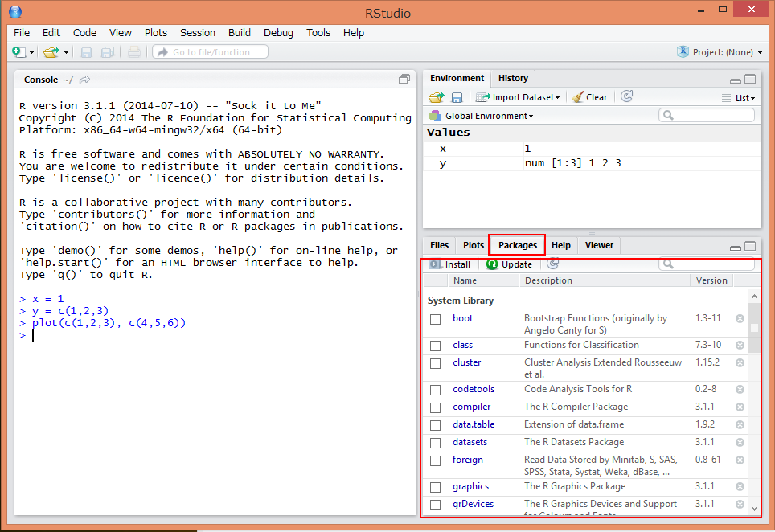Maximize the Console pane via its window icon
The width and height of the screenshot is (775, 532).
(404, 79)
